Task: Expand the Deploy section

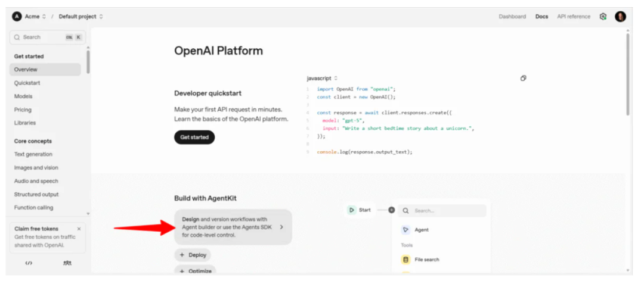Action: (193, 255)
